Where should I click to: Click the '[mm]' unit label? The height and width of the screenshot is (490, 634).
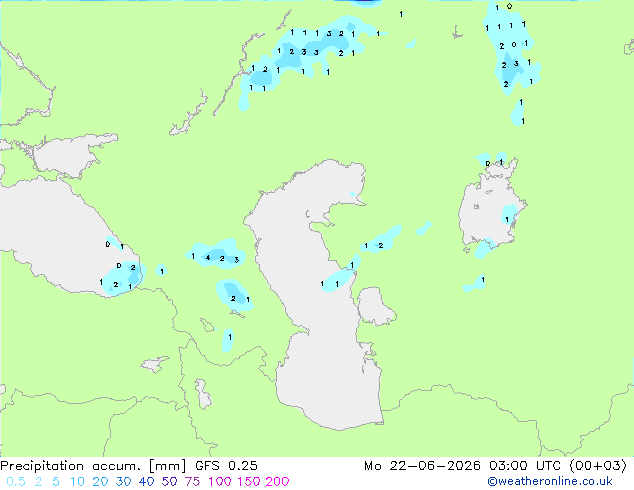coord(168,466)
